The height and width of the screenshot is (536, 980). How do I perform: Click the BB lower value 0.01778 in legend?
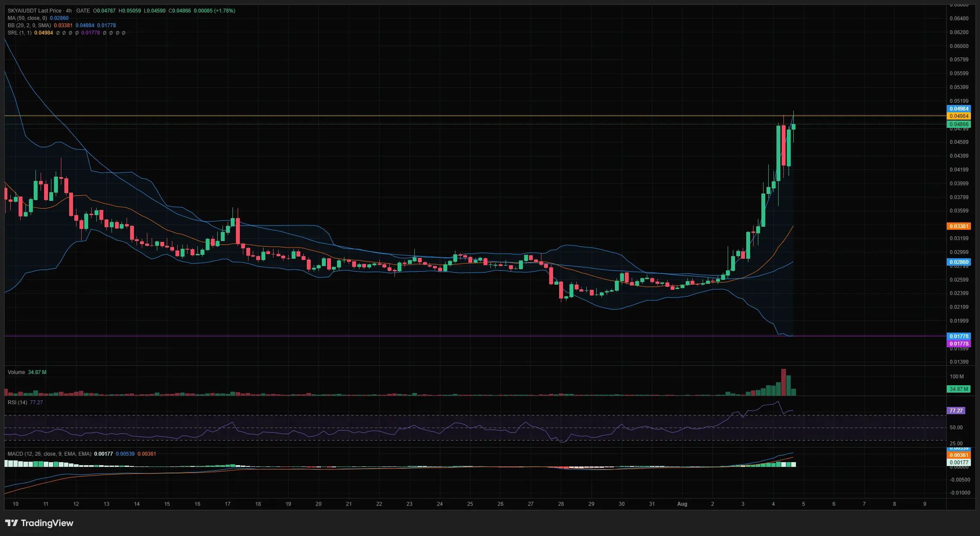coord(107,25)
